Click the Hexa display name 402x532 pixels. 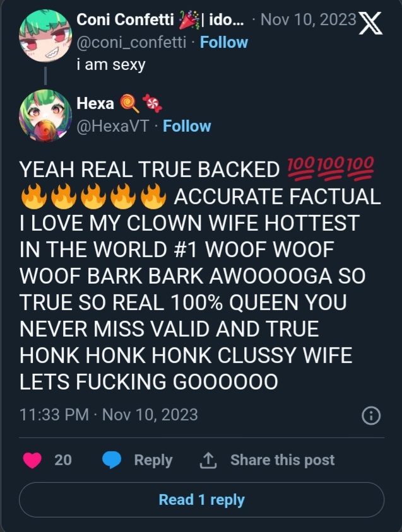coord(95,103)
